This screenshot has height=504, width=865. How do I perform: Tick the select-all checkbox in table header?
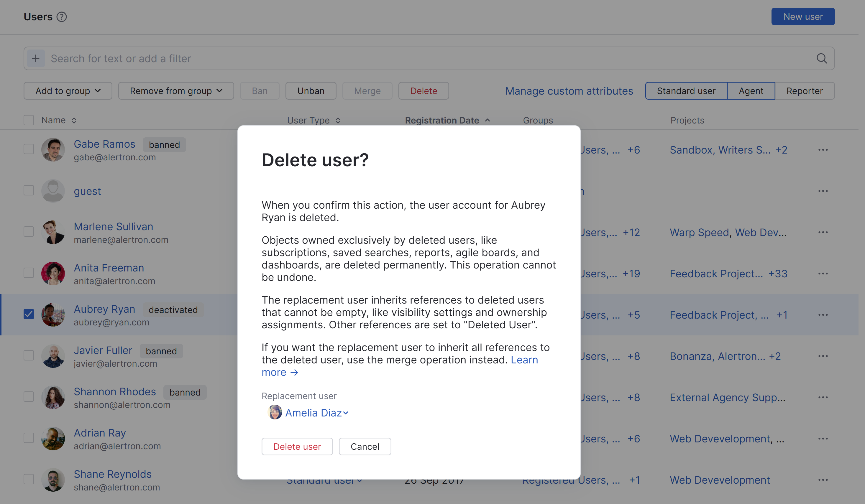tap(29, 120)
